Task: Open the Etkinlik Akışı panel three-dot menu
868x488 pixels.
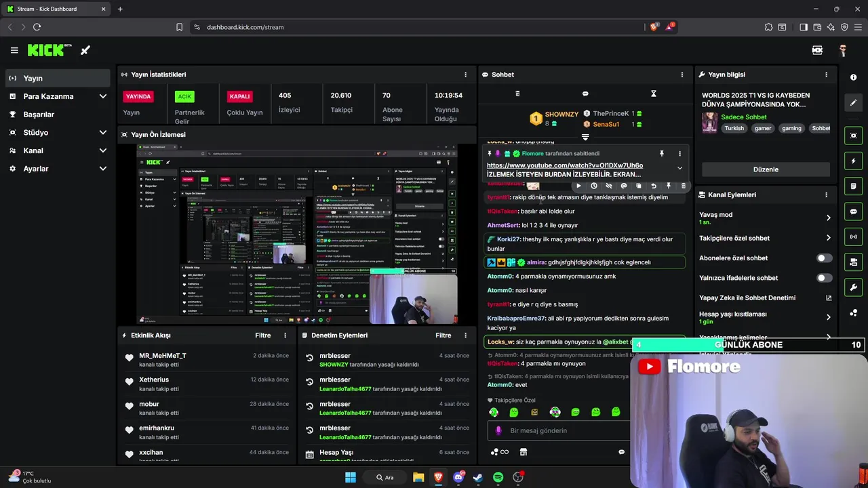Action: click(285, 335)
